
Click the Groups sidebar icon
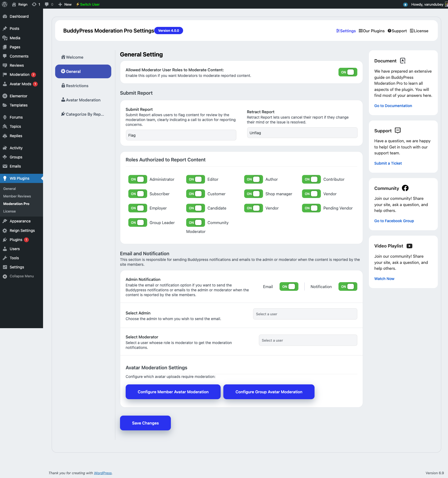[5, 157]
